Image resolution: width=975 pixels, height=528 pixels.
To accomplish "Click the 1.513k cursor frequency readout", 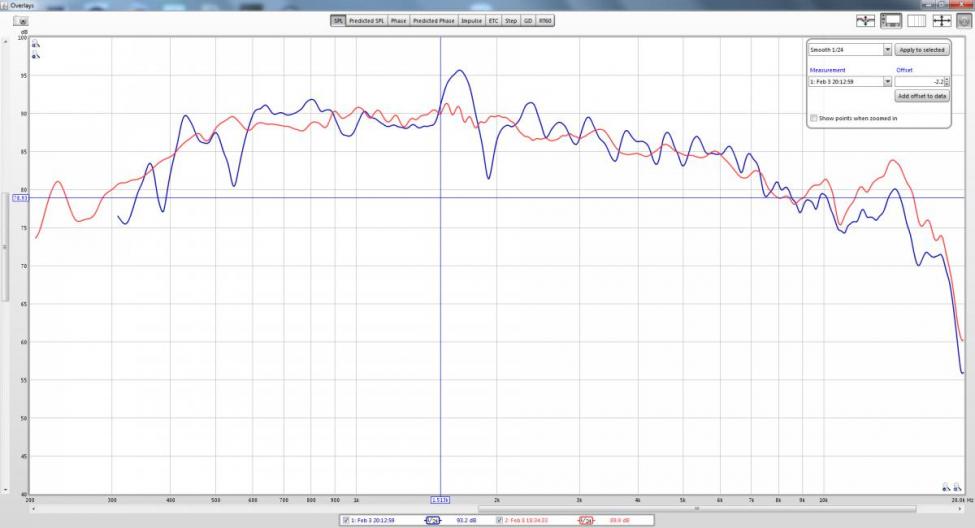I will [x=440, y=500].
